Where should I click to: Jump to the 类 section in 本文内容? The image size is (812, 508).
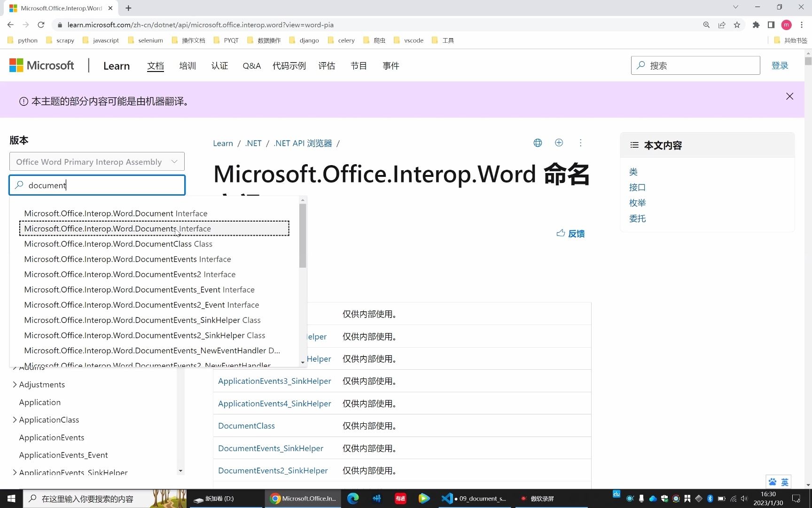633,172
